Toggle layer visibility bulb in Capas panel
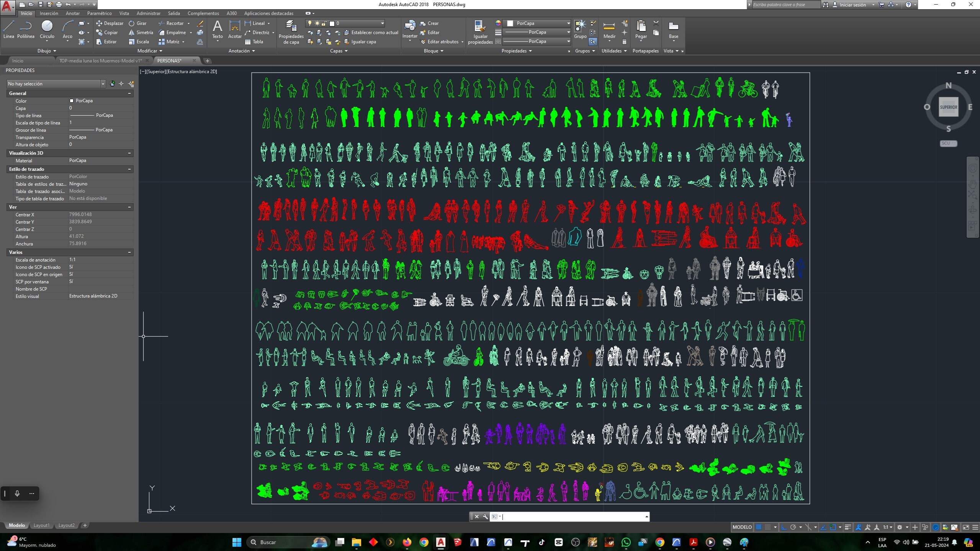 [310, 23]
